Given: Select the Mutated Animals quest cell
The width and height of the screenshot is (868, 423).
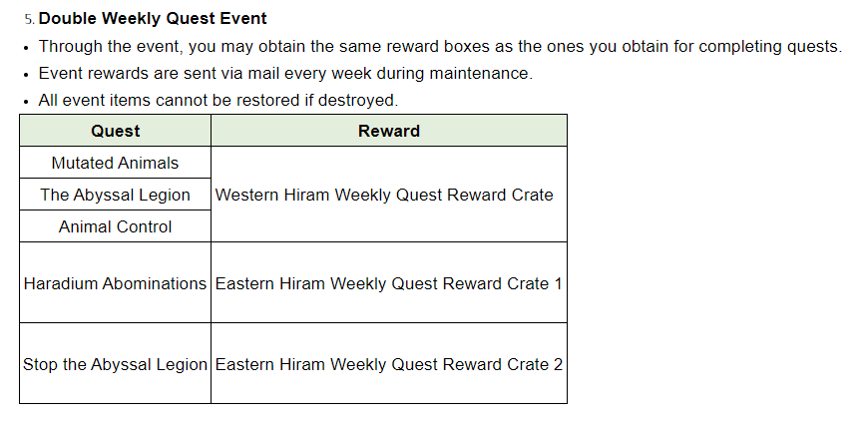Looking at the screenshot, I should tap(115, 163).
